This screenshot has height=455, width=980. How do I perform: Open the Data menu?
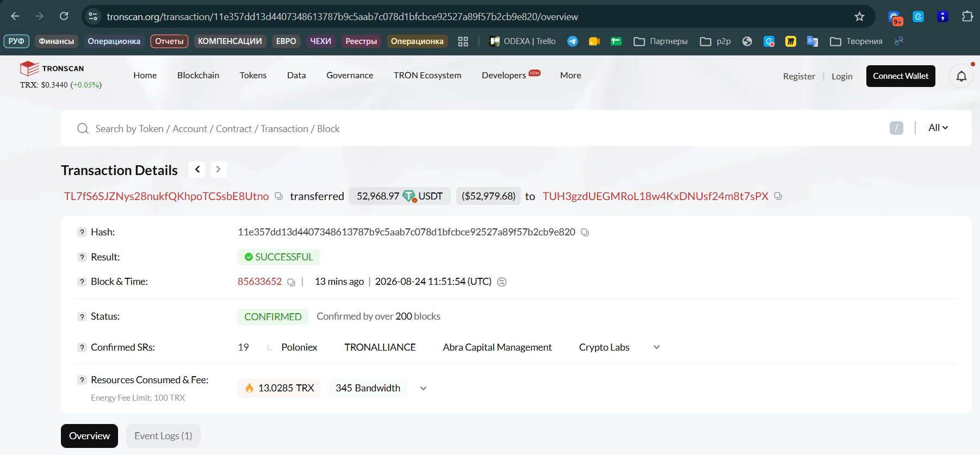point(296,76)
